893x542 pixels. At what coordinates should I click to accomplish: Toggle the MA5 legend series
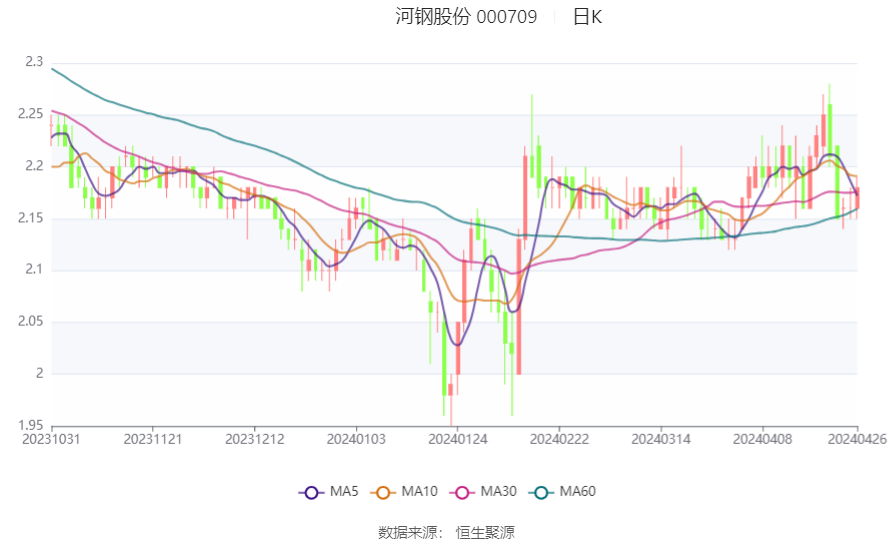coord(329,492)
